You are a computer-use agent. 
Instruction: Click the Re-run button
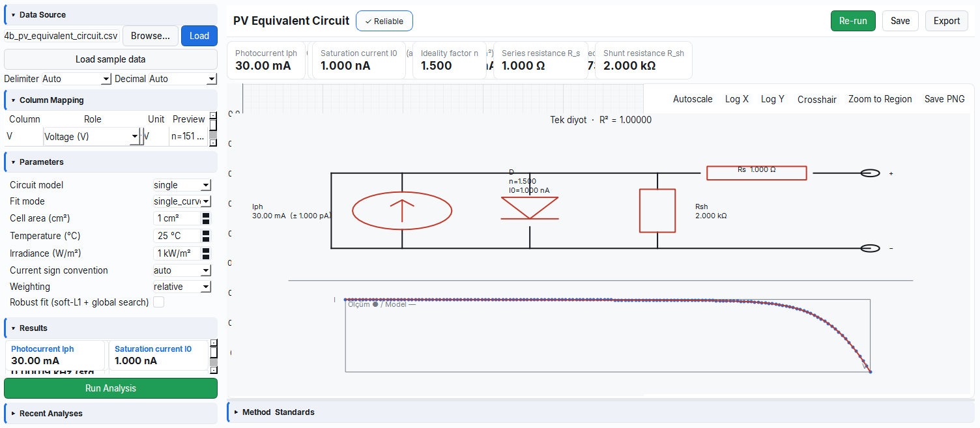click(x=853, y=21)
